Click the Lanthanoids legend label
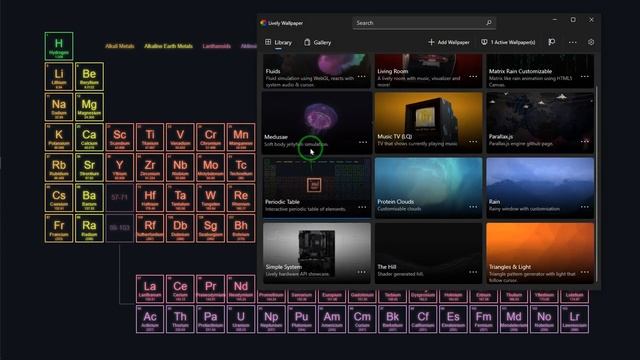640x360 pixels. (x=216, y=46)
